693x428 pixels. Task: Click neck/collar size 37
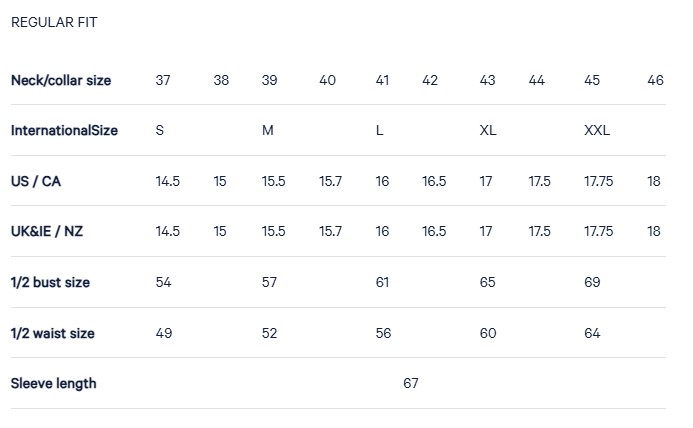click(x=163, y=80)
